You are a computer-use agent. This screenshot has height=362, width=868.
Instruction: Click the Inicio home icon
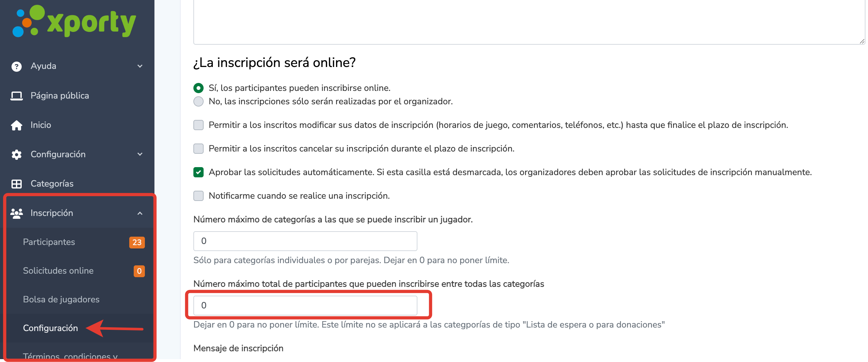point(17,125)
